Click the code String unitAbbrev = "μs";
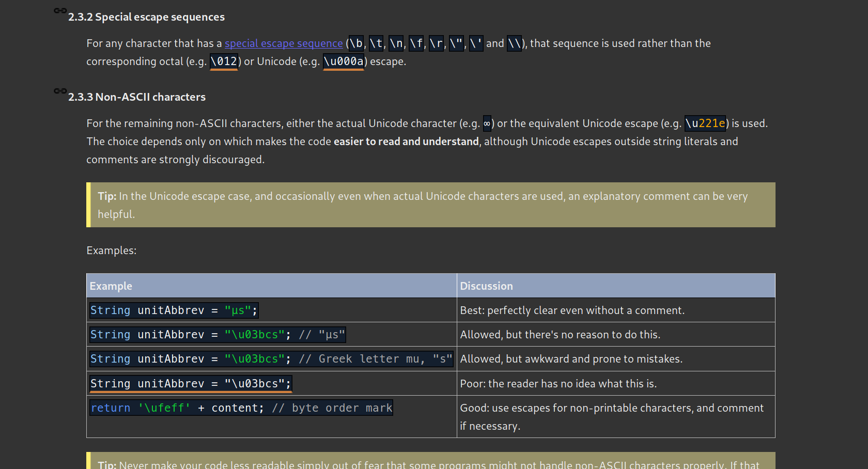The image size is (868, 469). [x=174, y=310]
